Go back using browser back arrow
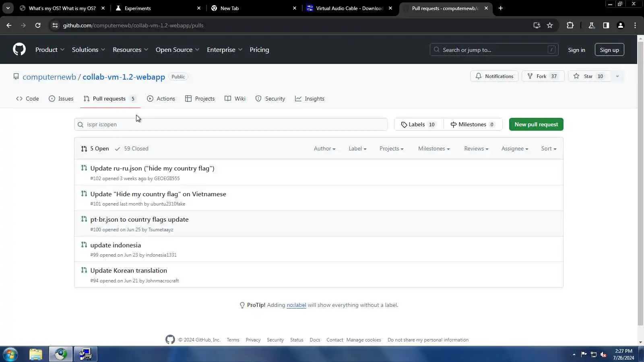The image size is (644, 362). click(9, 25)
